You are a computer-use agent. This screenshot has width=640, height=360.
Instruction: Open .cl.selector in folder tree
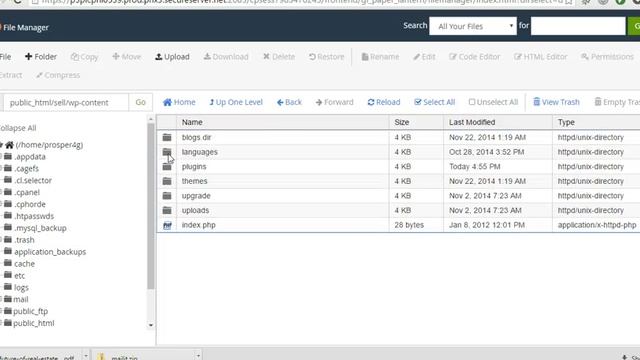point(33,180)
